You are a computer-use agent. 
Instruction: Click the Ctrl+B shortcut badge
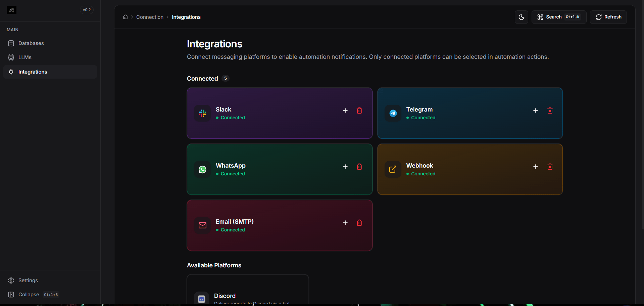pos(51,295)
